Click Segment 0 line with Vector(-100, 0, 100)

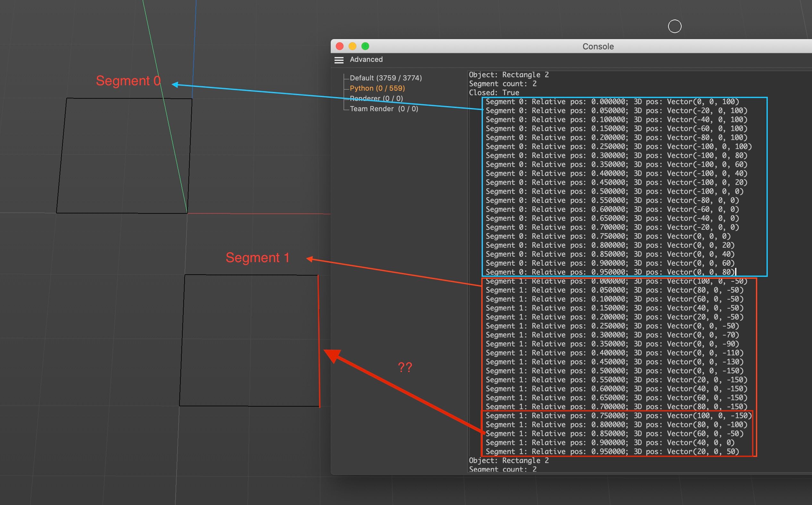[618, 147]
